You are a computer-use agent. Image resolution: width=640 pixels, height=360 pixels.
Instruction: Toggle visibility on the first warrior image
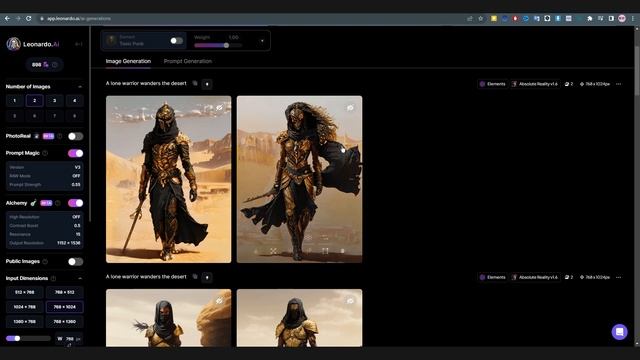(x=220, y=107)
